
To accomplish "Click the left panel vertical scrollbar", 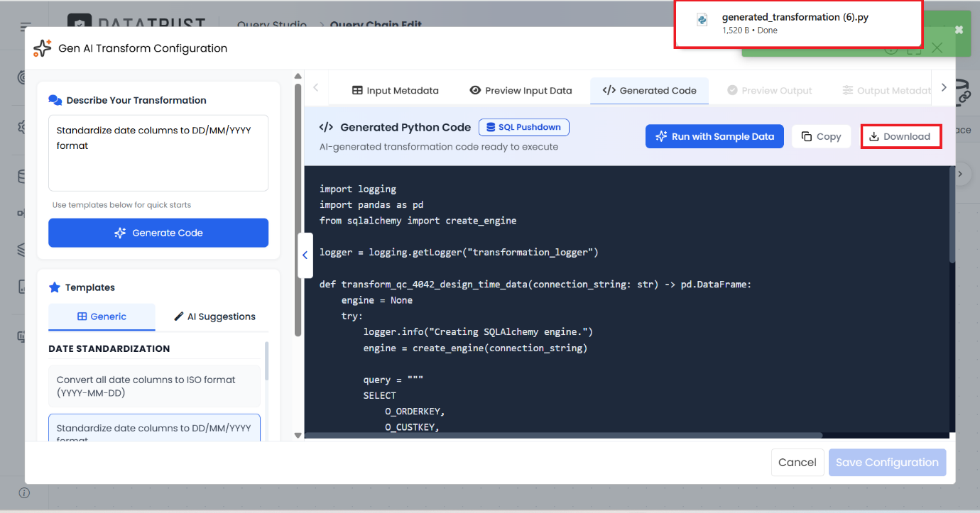I will tap(298, 209).
